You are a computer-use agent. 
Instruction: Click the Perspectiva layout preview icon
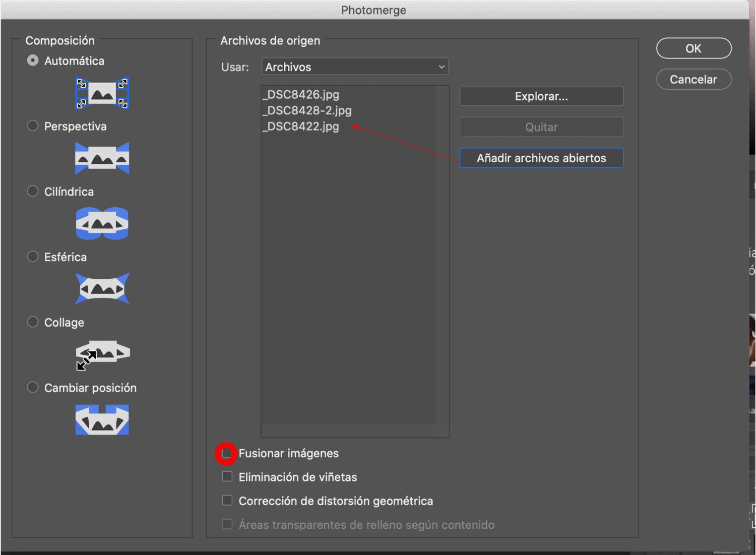pyautogui.click(x=102, y=158)
